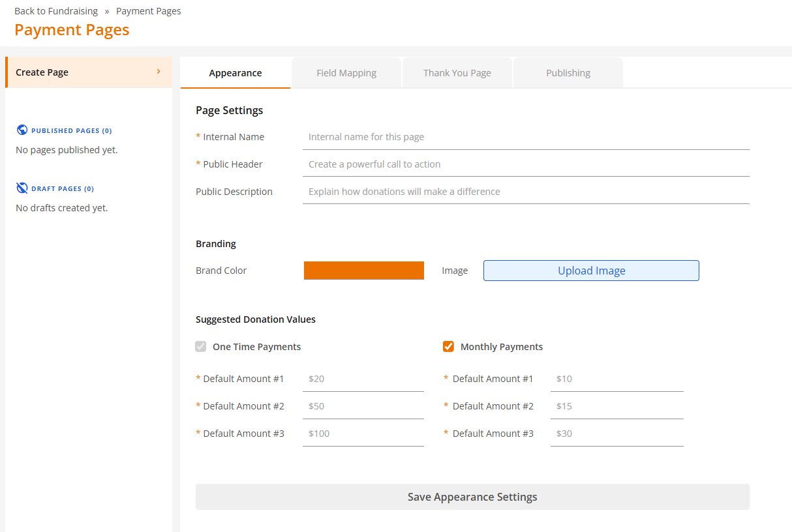Focus the Internal Name input field
The width and height of the screenshot is (792, 532).
(x=525, y=136)
